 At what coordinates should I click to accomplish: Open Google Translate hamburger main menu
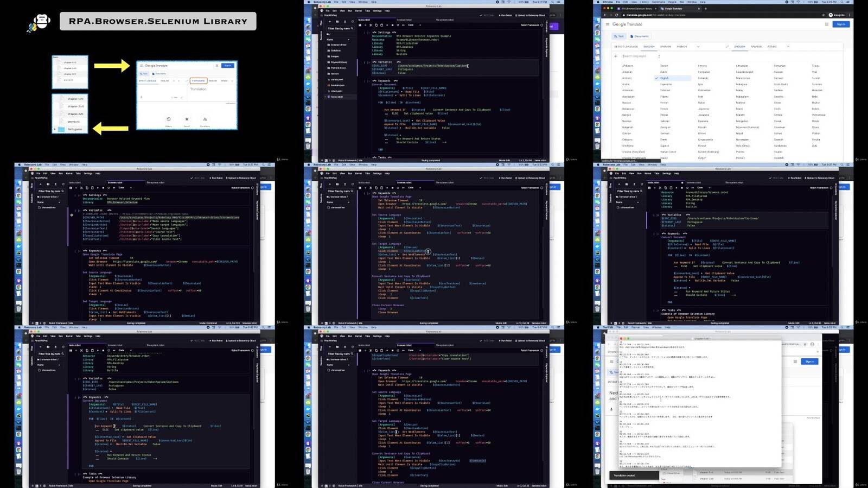click(x=608, y=24)
